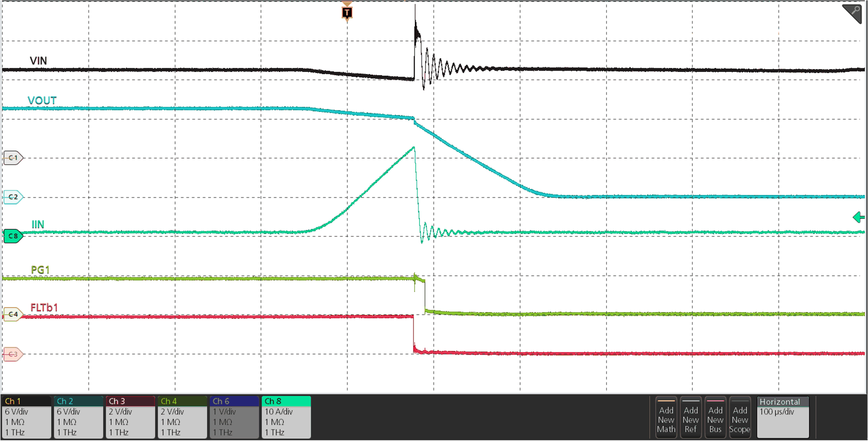Select the C8 channel ground marker

13,236
